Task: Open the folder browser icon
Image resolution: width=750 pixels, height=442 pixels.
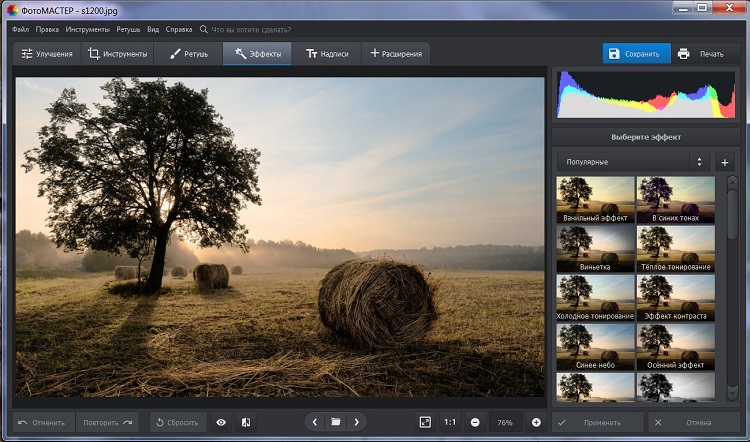Action: click(337, 422)
